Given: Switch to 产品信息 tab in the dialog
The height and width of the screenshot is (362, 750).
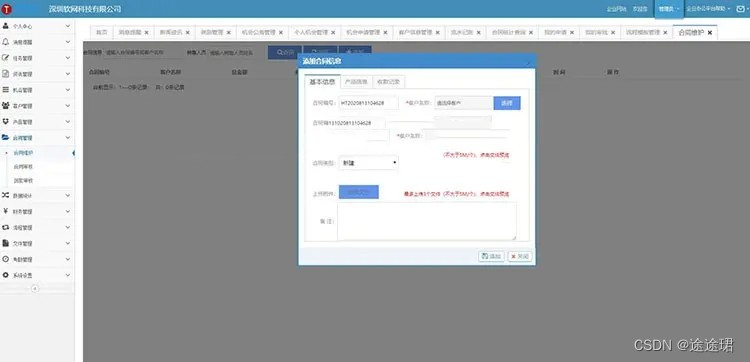Looking at the screenshot, I should pos(356,82).
